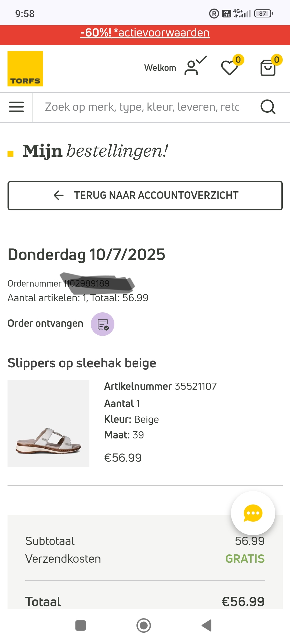
Task: Tap the search magnifier icon
Action: [268, 107]
